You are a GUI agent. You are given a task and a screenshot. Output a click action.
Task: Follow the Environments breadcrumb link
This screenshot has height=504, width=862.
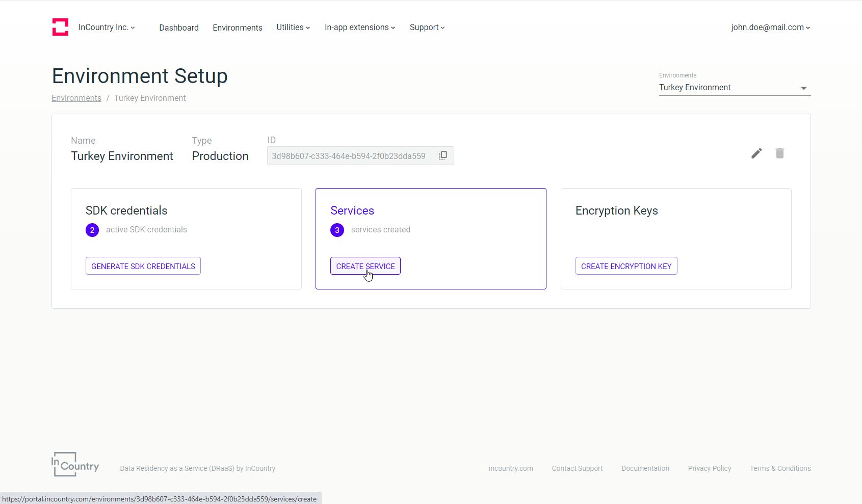click(x=76, y=98)
